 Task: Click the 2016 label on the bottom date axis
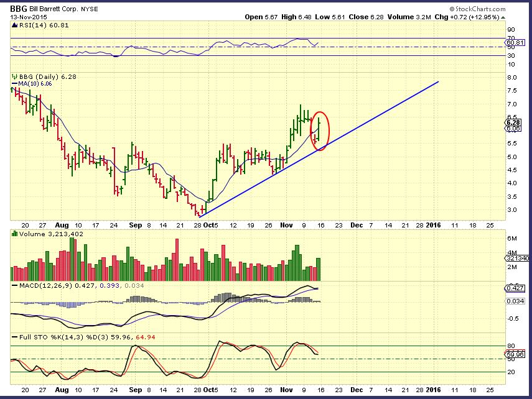click(433, 390)
